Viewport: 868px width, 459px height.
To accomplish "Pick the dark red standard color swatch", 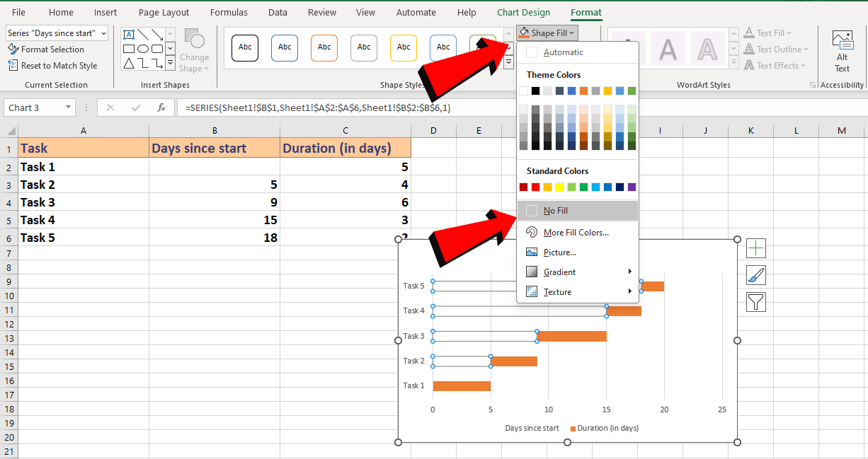I will (x=522, y=186).
